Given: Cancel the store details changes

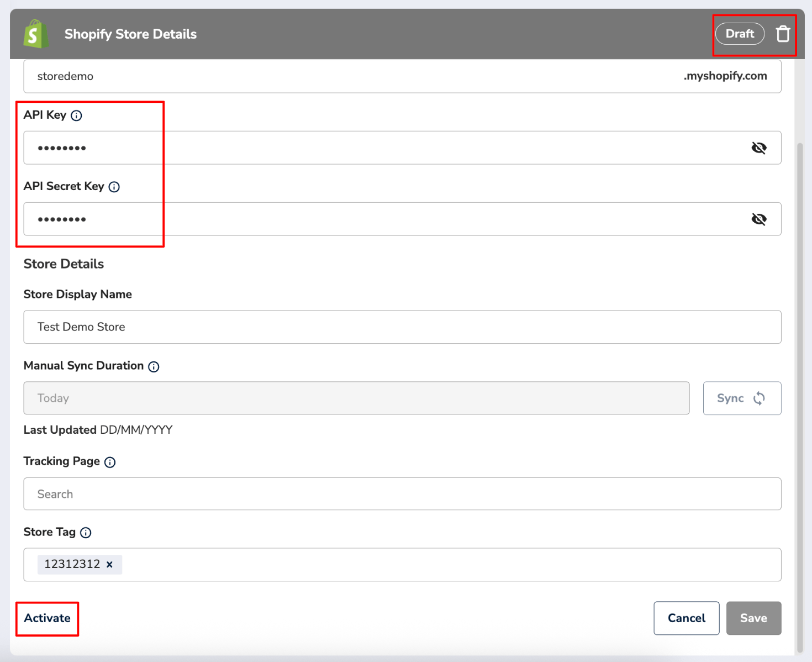Looking at the screenshot, I should click(687, 618).
